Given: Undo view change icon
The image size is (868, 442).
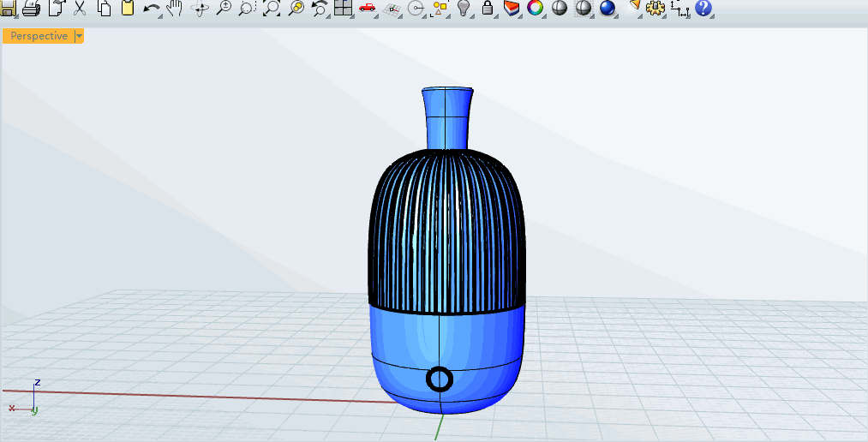Looking at the screenshot, I should click(320, 8).
